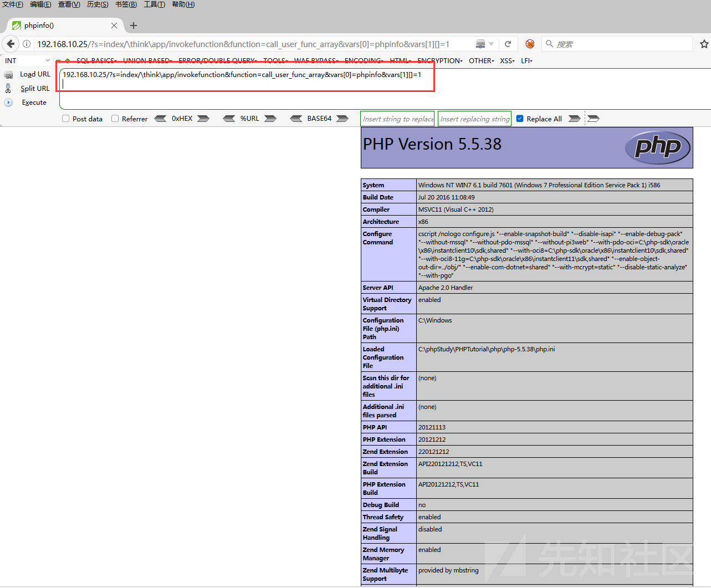Open the INT dropdown in HackBar
The height and width of the screenshot is (588, 711).
click(x=28, y=61)
